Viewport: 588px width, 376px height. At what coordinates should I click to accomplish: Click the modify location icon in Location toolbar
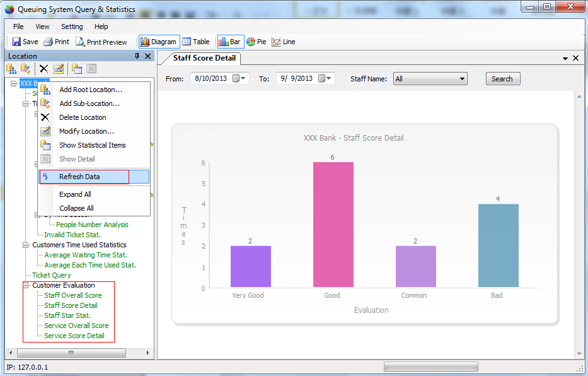click(59, 69)
